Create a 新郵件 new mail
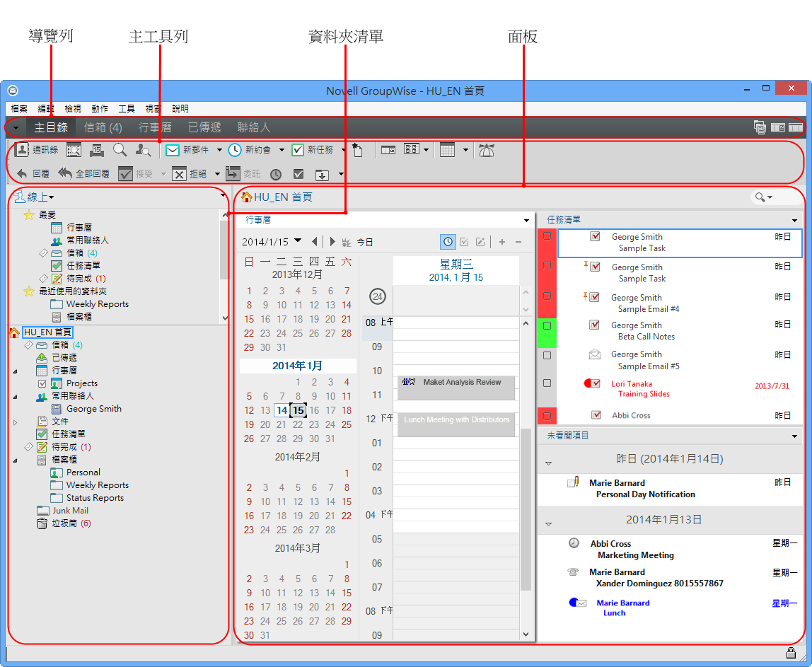The height and width of the screenshot is (667, 812). (187, 150)
